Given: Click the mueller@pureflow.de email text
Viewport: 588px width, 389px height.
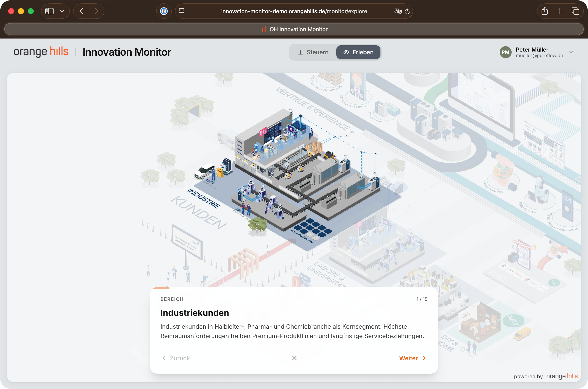Looking at the screenshot, I should pyautogui.click(x=539, y=56).
